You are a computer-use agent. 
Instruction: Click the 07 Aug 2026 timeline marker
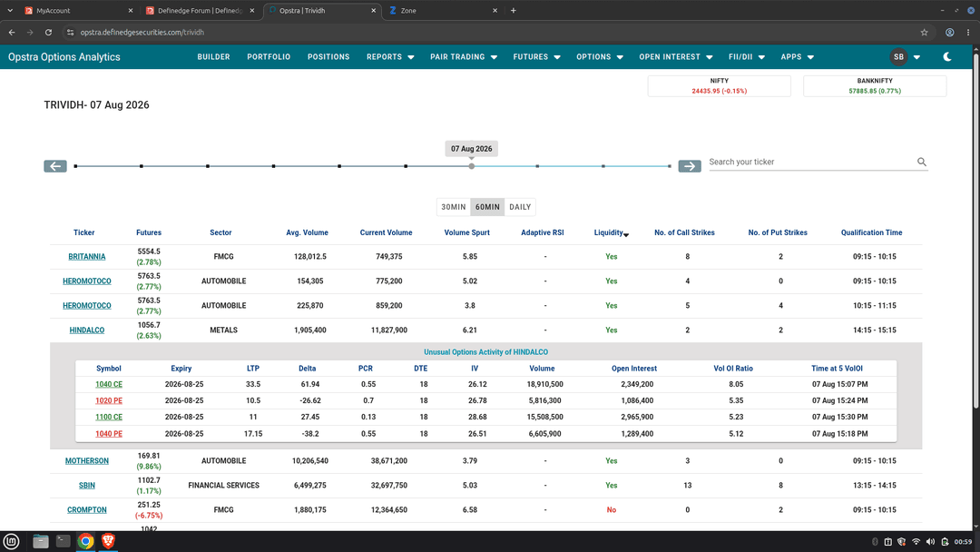pos(471,166)
